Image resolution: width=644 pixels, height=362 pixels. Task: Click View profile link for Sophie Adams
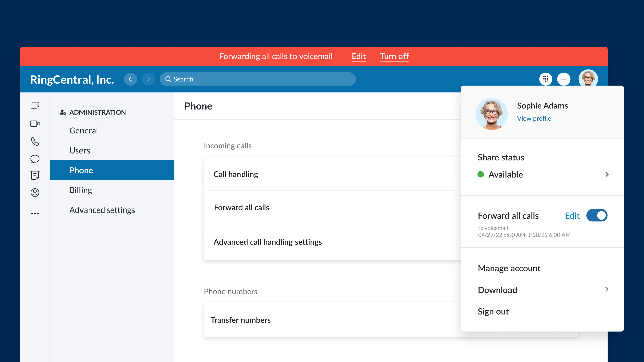point(533,118)
